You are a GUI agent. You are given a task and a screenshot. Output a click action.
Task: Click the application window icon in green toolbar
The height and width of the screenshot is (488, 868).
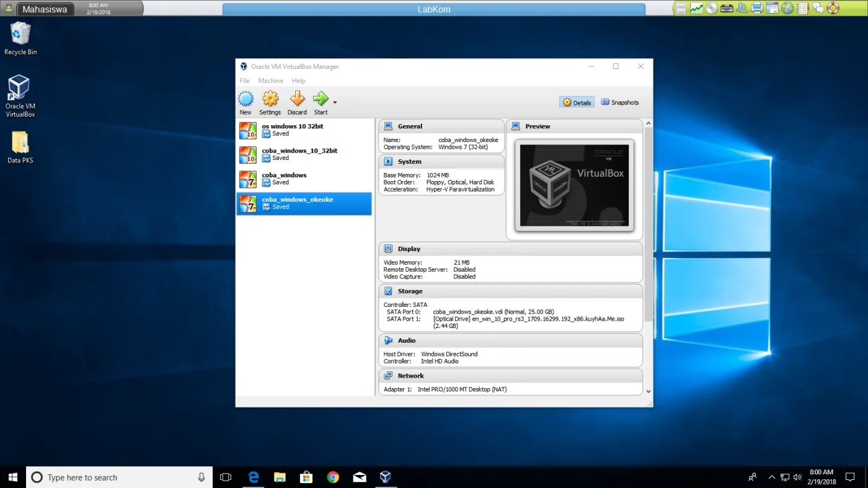click(x=772, y=9)
